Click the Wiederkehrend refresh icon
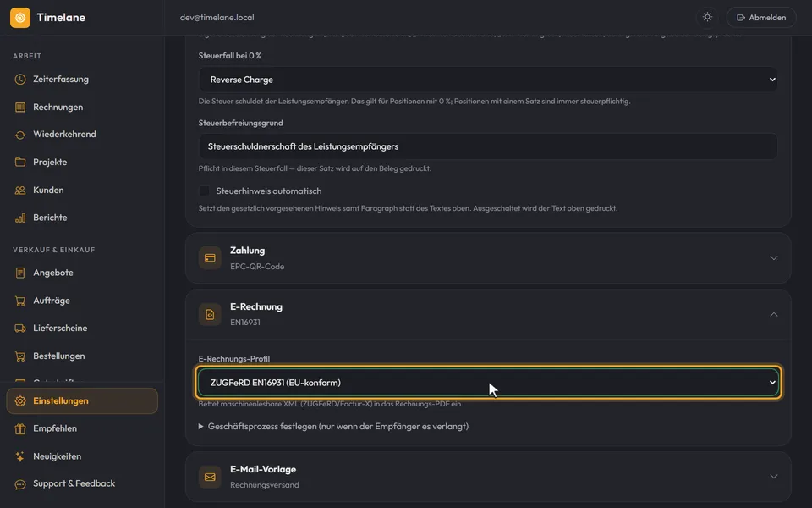812x508 pixels. (x=20, y=135)
